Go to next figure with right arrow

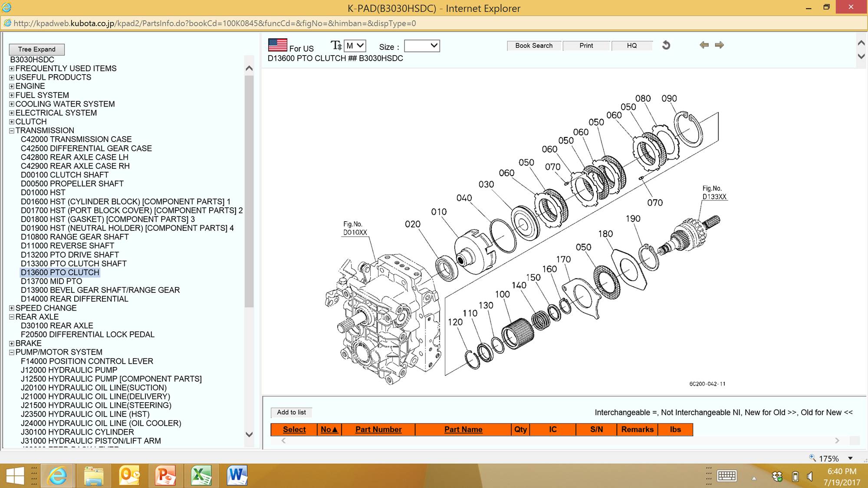pos(719,45)
